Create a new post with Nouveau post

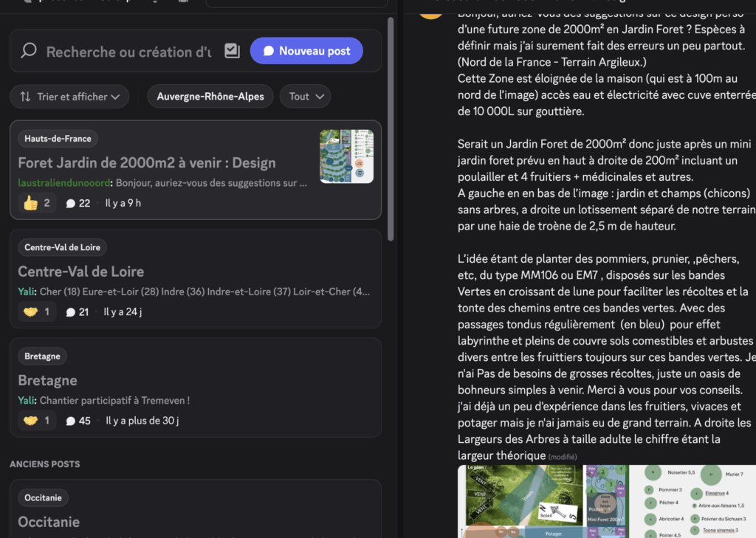[x=306, y=51]
